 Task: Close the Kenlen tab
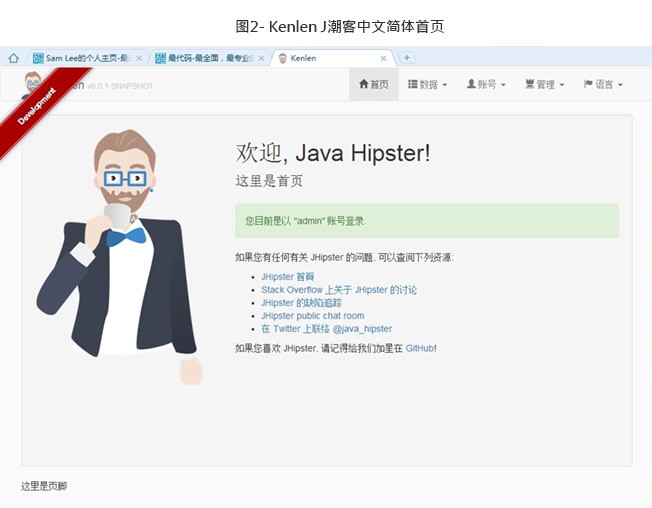383,58
